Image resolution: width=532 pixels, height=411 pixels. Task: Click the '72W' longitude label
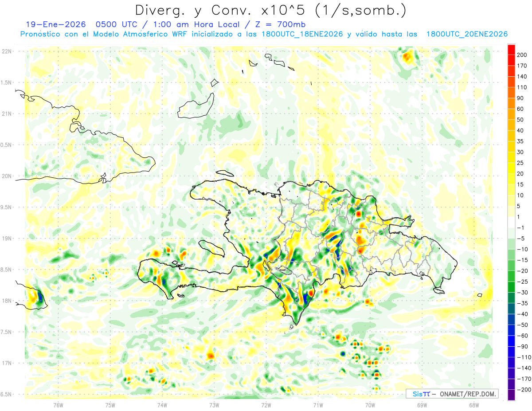click(266, 404)
